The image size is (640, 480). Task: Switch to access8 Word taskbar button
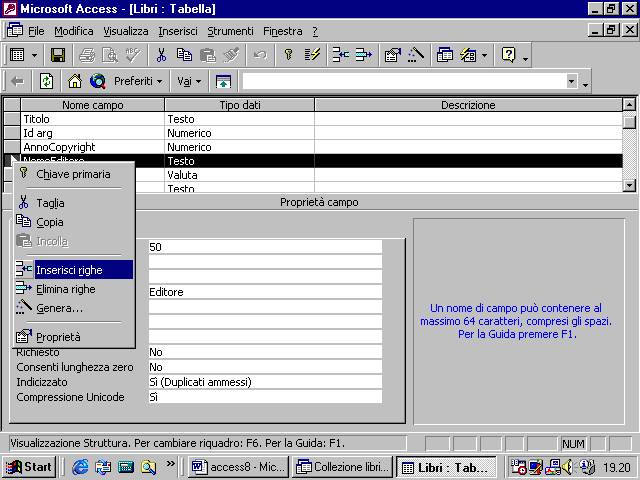tap(238, 467)
